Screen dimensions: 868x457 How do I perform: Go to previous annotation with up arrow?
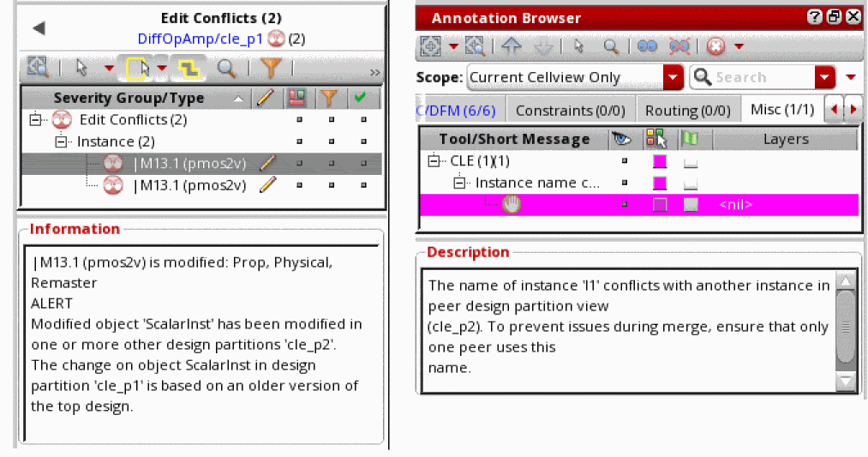(512, 46)
